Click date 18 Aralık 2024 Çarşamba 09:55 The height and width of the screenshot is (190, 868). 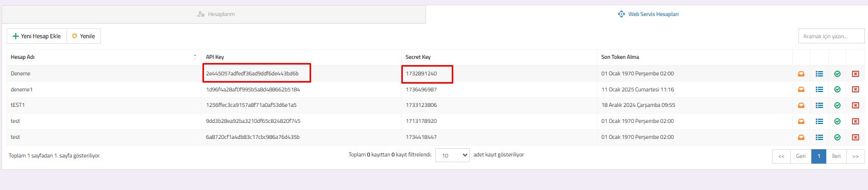(638, 105)
